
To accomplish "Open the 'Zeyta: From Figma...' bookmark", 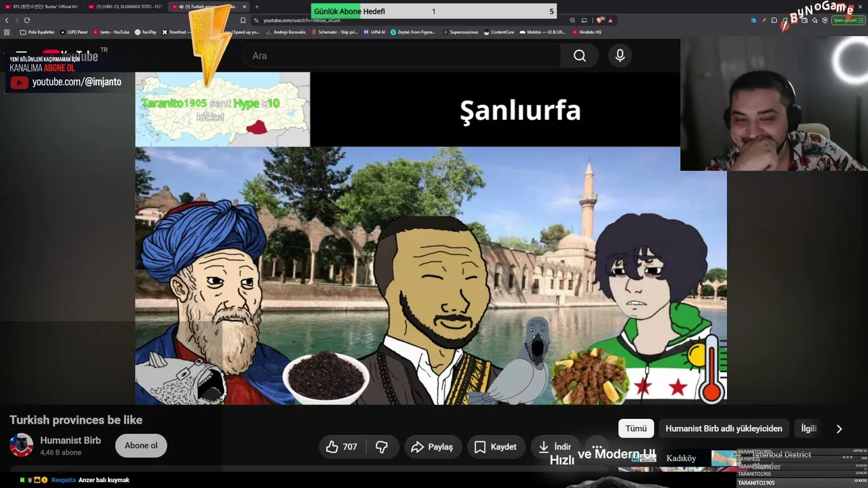I will 413,32.
